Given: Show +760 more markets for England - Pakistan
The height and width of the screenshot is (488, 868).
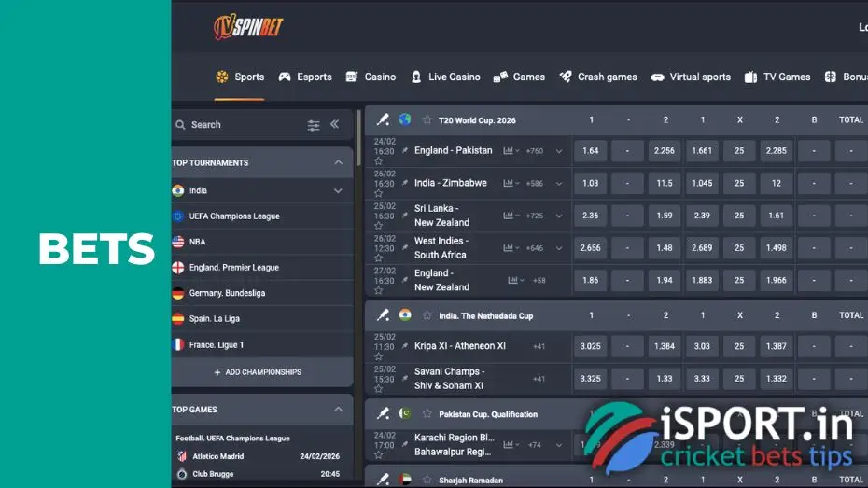Looking at the screenshot, I should 535,151.
